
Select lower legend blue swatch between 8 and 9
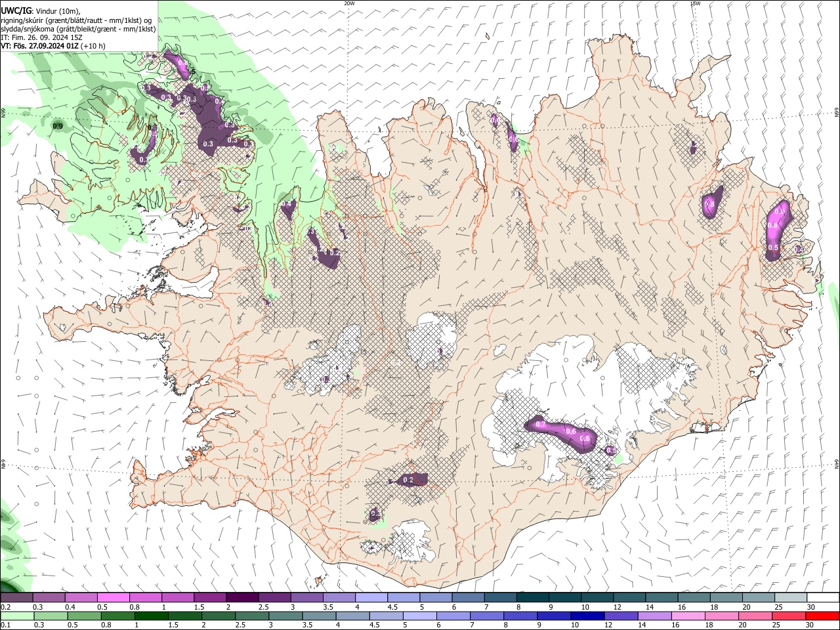[520, 616]
